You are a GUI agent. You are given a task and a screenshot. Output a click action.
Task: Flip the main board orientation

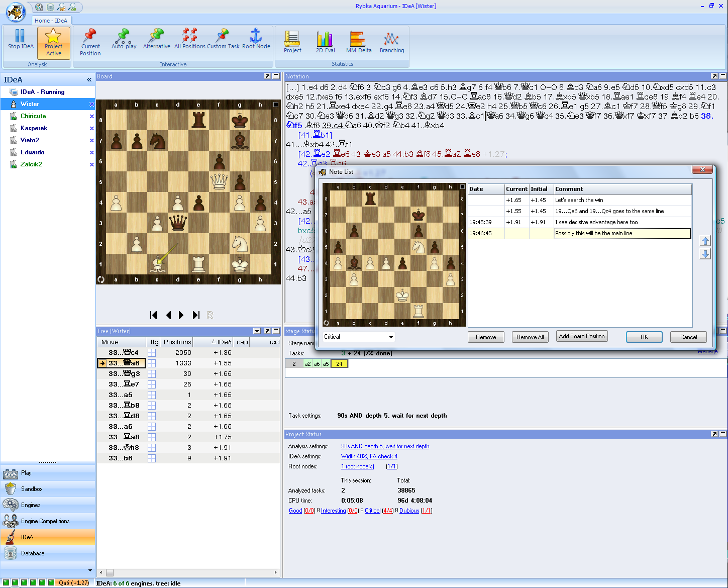(101, 279)
